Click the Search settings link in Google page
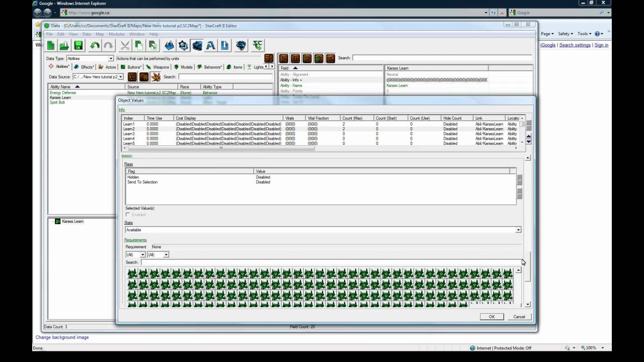 tap(575, 45)
